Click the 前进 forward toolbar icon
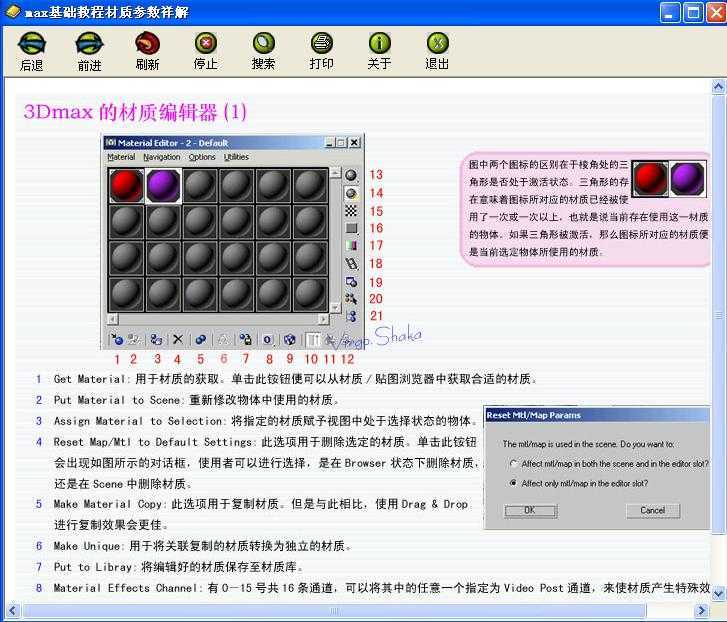Screen dimensions: 727x622 tap(89, 44)
